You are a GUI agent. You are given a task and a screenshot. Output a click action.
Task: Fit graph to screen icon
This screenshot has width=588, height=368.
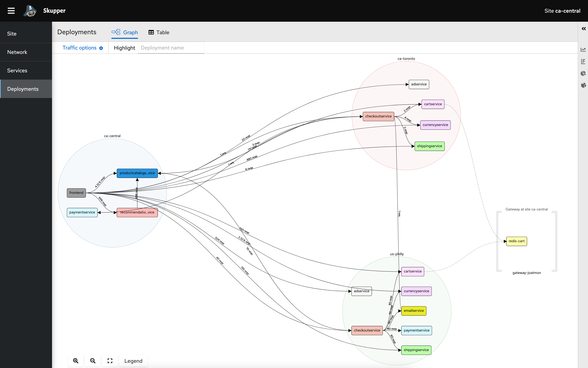click(x=110, y=361)
